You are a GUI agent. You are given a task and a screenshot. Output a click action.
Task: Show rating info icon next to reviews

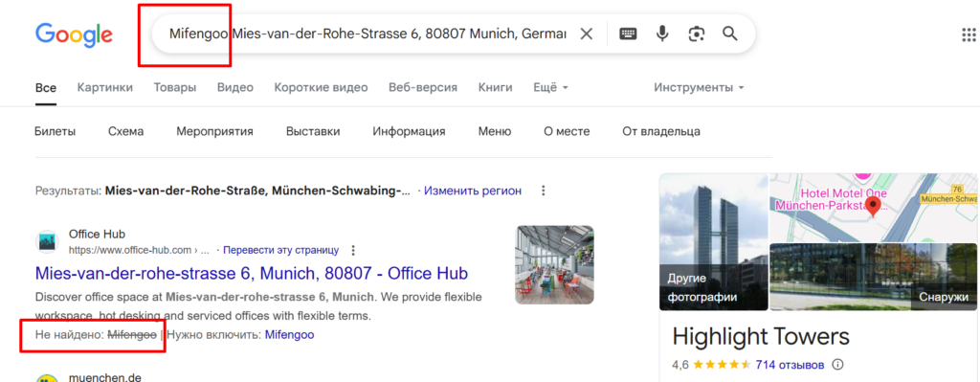[x=838, y=364]
